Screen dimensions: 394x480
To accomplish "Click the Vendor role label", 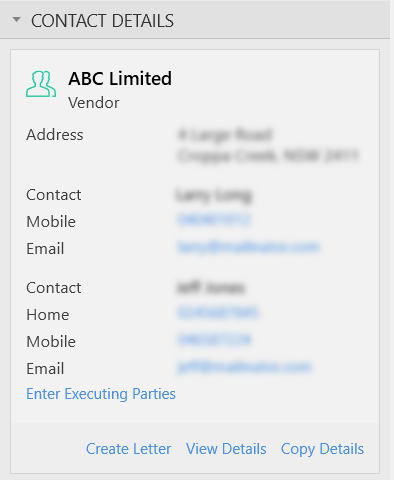I will (94, 103).
